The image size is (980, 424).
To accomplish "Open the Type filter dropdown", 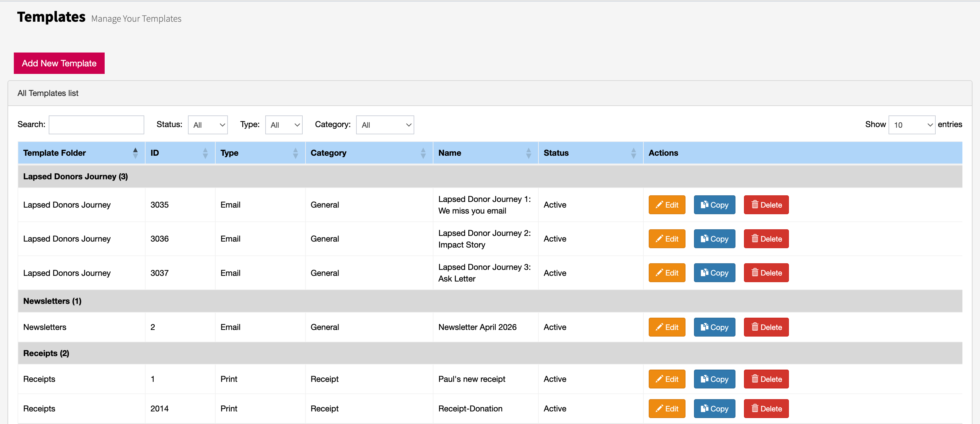I will pos(284,125).
